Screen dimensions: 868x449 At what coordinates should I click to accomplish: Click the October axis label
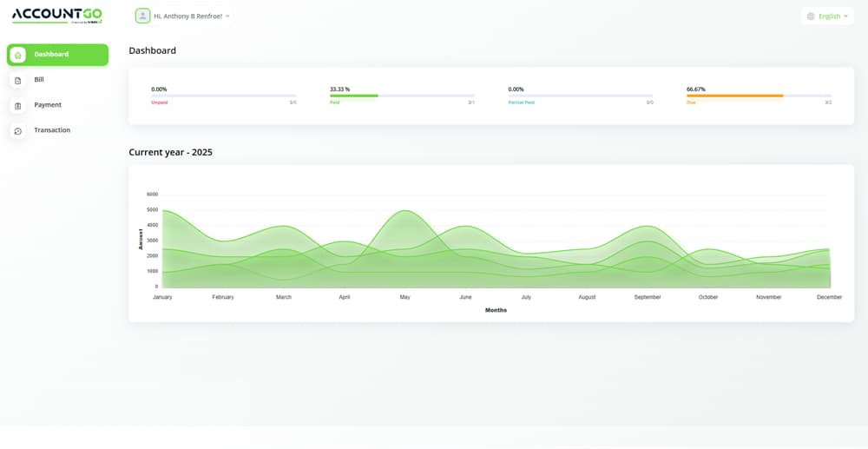[x=708, y=297]
